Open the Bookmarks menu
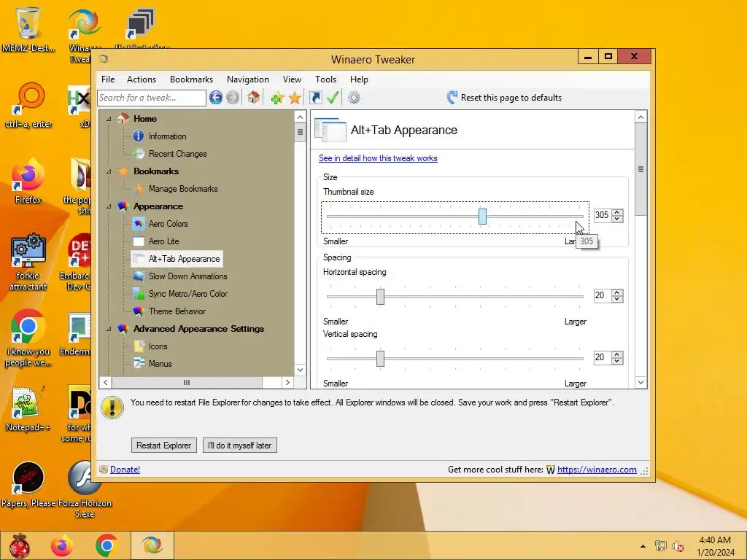Viewport: 747px width, 560px height. point(192,79)
